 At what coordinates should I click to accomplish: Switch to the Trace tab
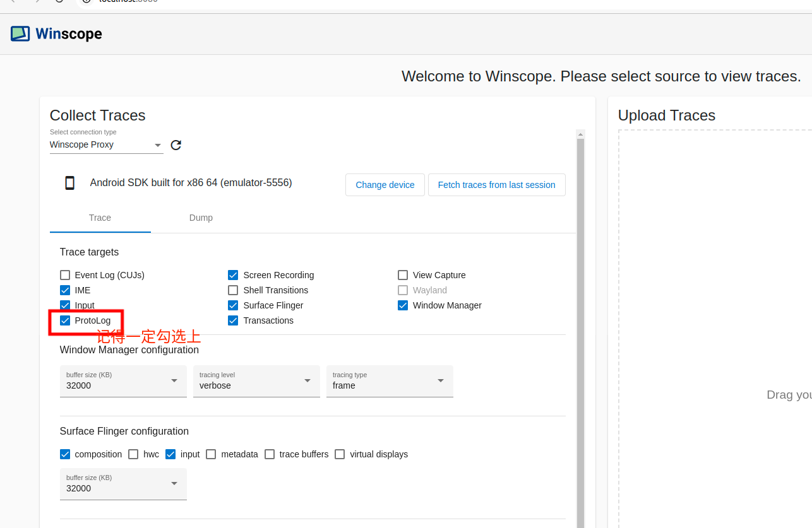click(100, 218)
